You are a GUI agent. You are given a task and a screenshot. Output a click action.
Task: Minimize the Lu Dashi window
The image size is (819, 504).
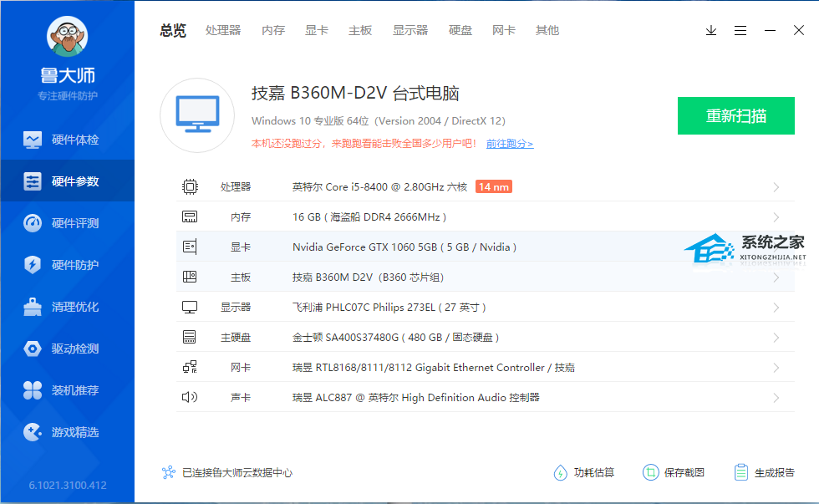click(x=770, y=30)
